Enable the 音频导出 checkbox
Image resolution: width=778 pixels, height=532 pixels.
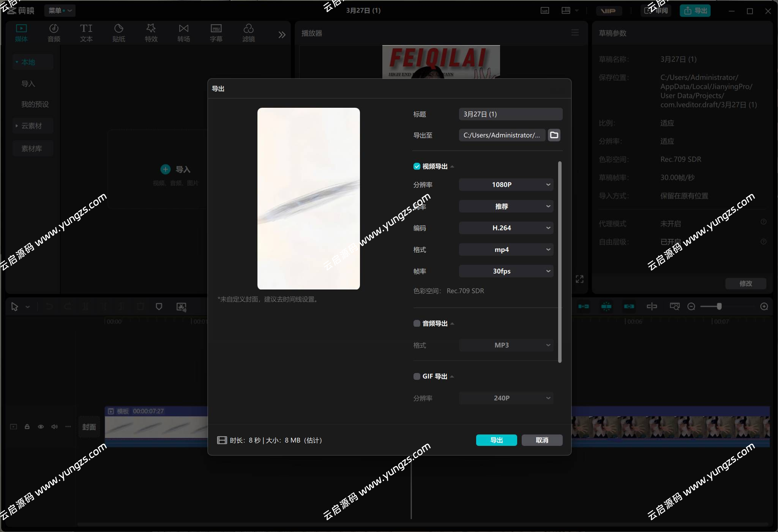416,323
